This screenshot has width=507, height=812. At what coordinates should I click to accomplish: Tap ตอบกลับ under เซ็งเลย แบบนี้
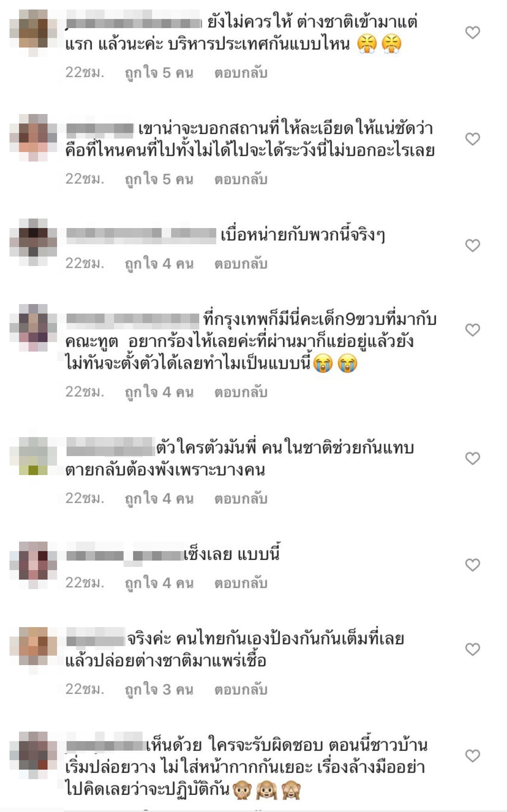[241, 583]
